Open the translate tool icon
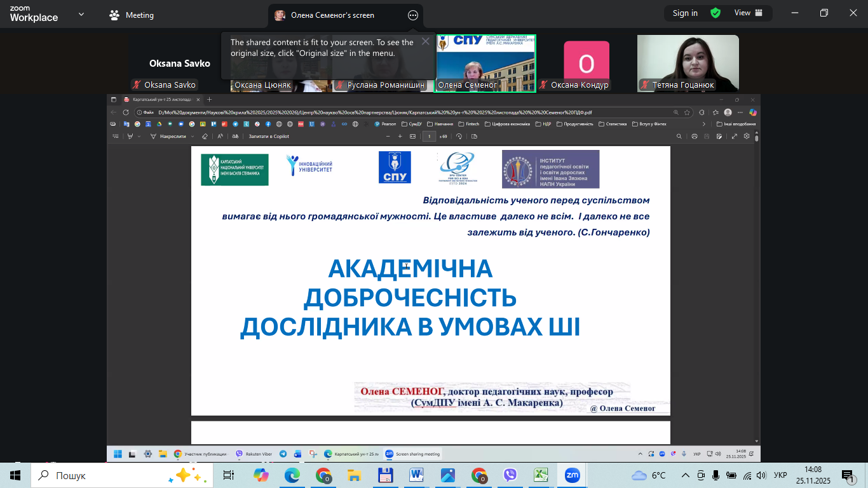Viewport: 868px width, 488px height. pyautogui.click(x=236, y=135)
